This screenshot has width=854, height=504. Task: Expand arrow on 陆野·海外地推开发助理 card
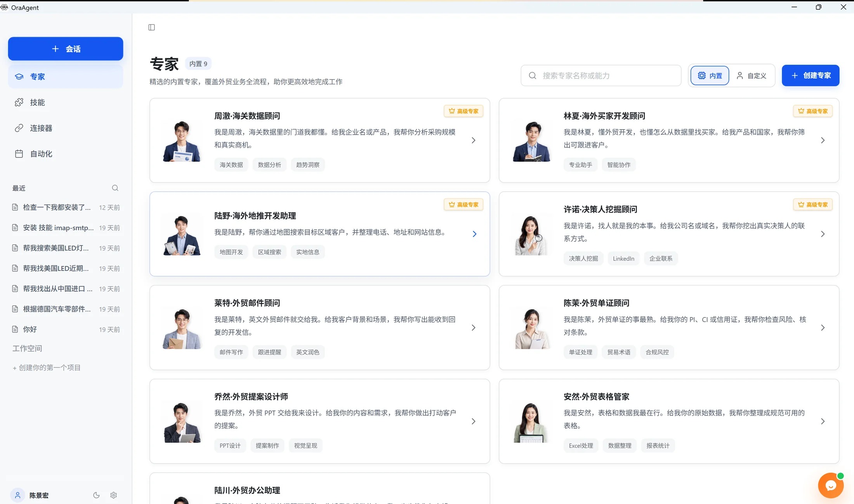tap(474, 234)
